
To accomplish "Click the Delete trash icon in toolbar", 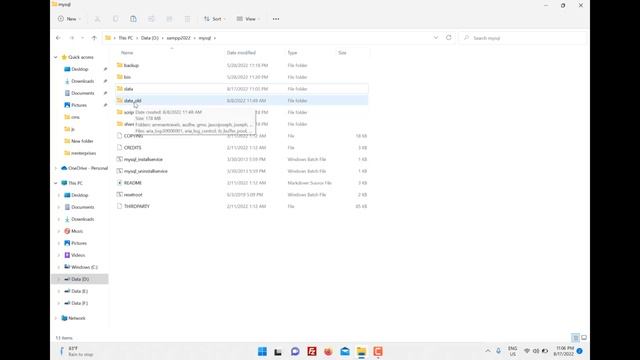I will pyautogui.click(x=187, y=19).
